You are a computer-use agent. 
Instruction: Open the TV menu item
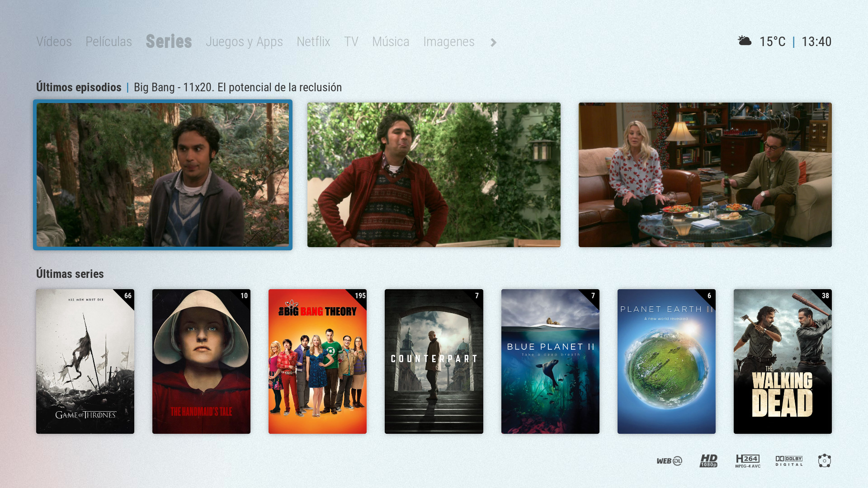click(x=351, y=42)
